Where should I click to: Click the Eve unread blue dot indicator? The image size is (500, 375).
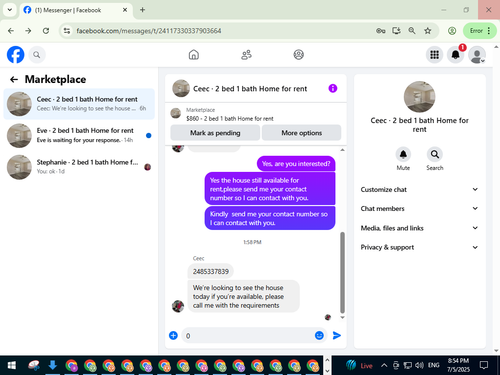pyautogui.click(x=149, y=135)
